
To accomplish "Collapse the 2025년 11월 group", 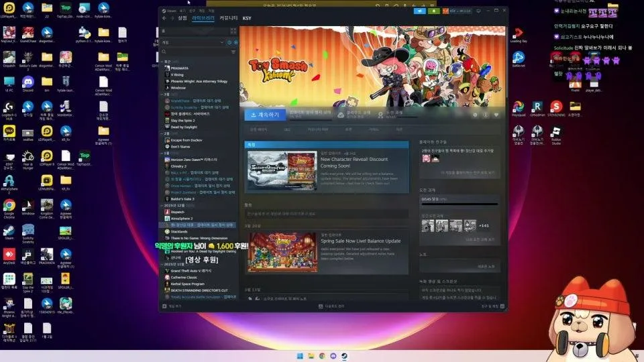I will (x=162, y=264).
